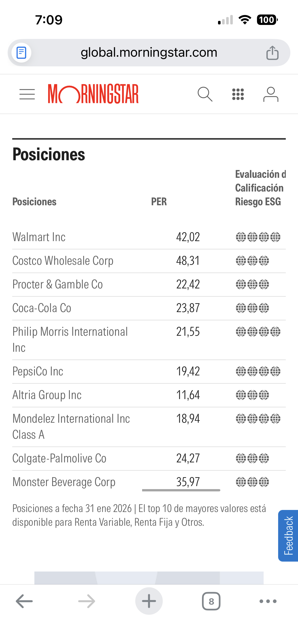
Task: Tap the global.morningstar.com address field
Action: (x=149, y=53)
